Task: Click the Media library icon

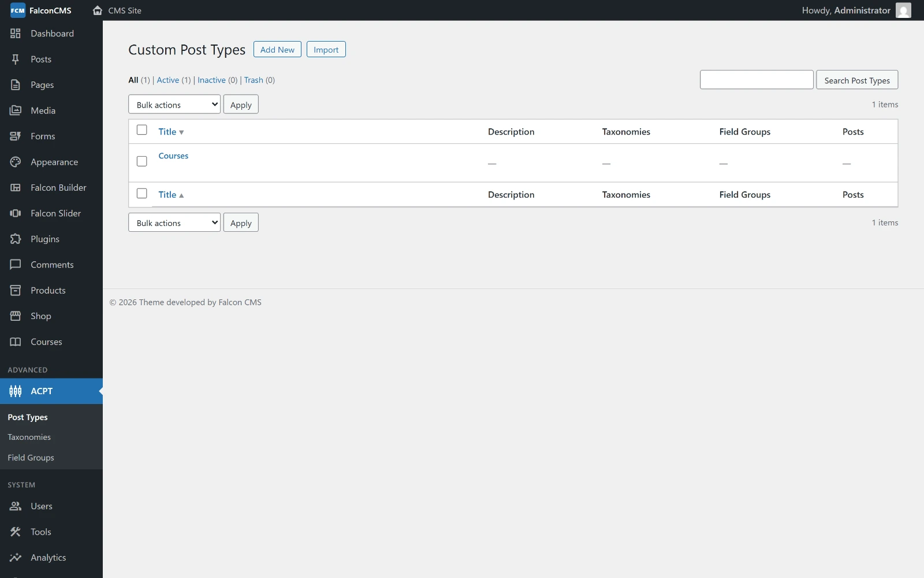Action: 16,110
